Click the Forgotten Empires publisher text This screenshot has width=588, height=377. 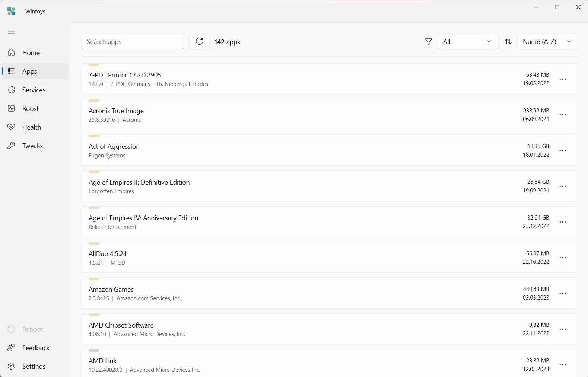111,191
